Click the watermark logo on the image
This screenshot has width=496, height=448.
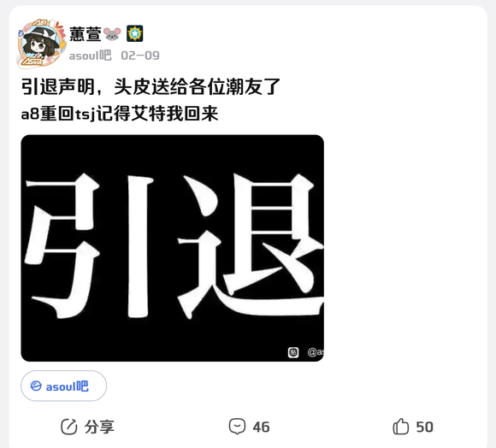(x=293, y=352)
